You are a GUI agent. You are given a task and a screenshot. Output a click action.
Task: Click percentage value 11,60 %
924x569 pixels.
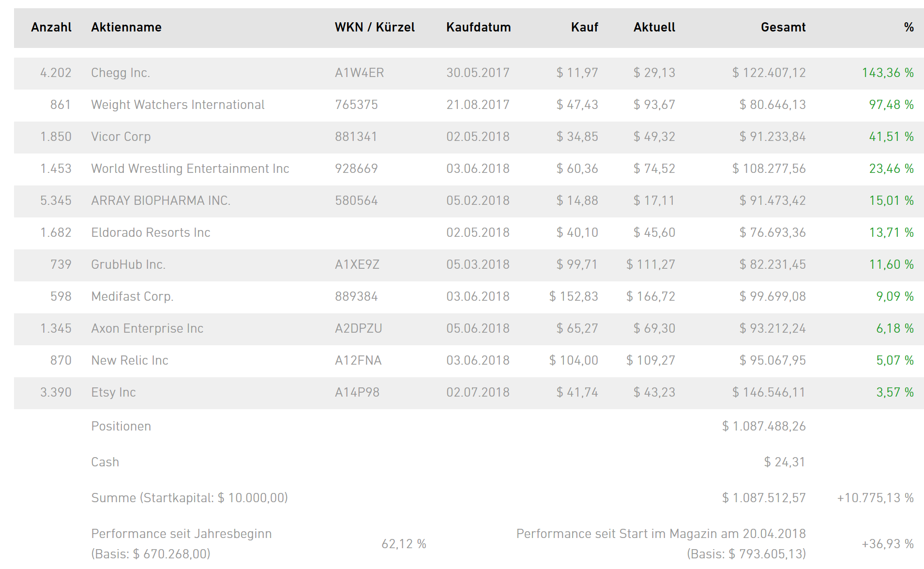point(891,264)
